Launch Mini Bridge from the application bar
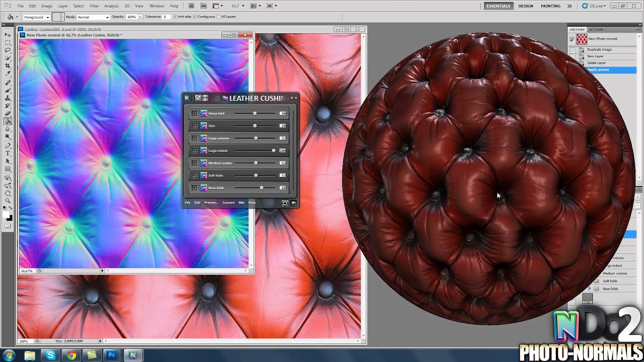Image resolution: width=644 pixels, height=362 pixels. click(204, 6)
